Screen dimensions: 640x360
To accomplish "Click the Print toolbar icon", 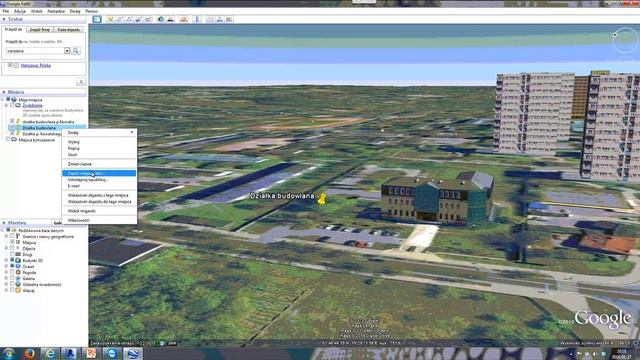I will 220,19.
